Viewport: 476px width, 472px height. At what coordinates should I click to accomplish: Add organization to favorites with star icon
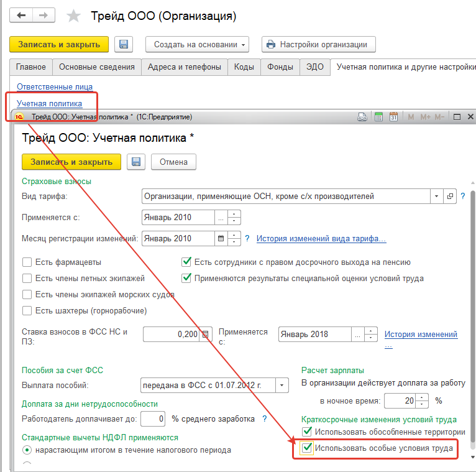[x=73, y=16]
